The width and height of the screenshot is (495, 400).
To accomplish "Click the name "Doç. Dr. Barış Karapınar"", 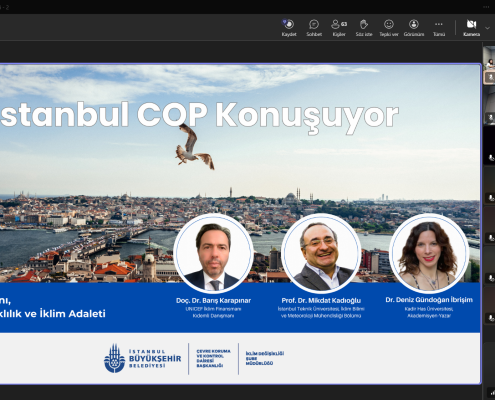I will tap(213, 300).
